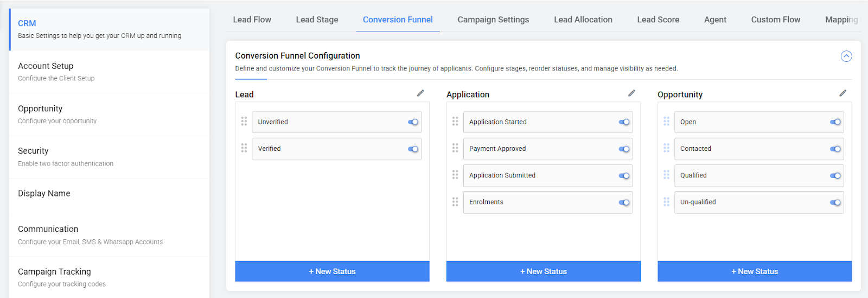Add a new status to Lead column

tap(332, 271)
